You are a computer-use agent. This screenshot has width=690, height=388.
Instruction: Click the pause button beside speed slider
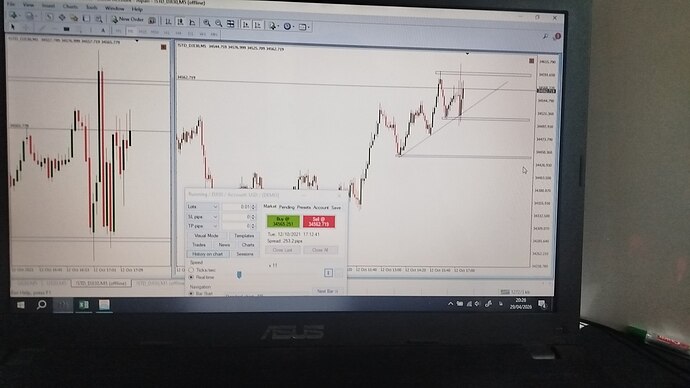(x=328, y=273)
